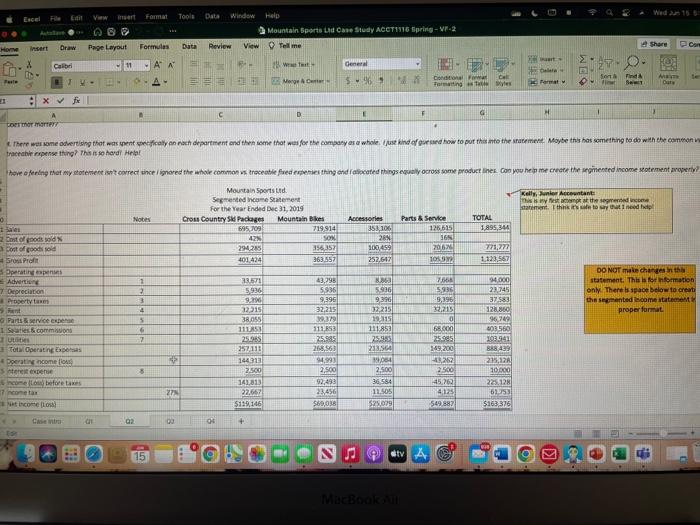The image size is (700, 525).
Task: Open the Page Layout ribbon tab
Action: coord(107,47)
